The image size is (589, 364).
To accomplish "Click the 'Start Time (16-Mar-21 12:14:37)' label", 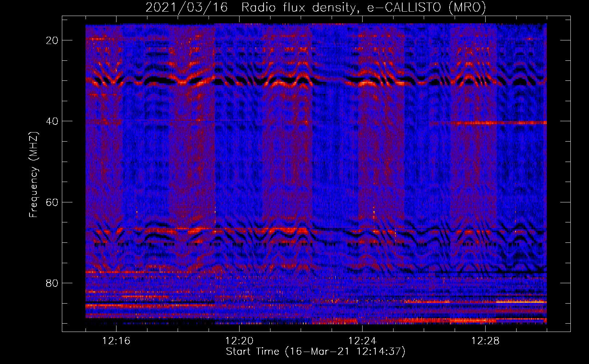I will coord(316,352).
